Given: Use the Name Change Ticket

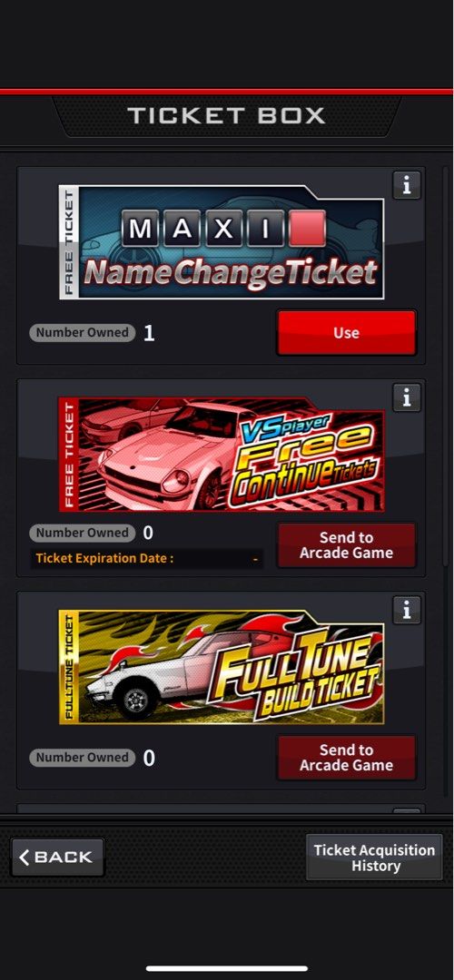Looking at the screenshot, I should click(347, 332).
